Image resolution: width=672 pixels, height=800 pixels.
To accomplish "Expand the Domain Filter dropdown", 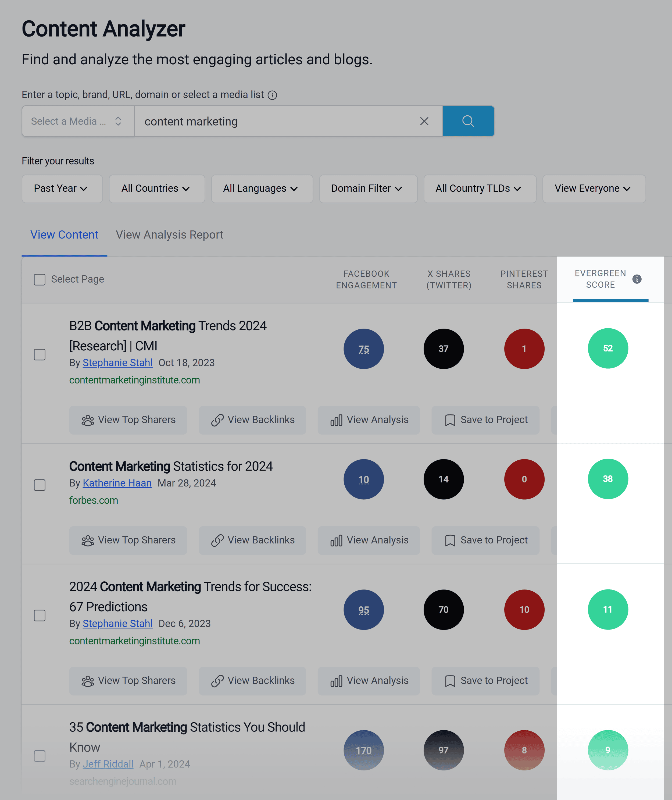I will [366, 189].
